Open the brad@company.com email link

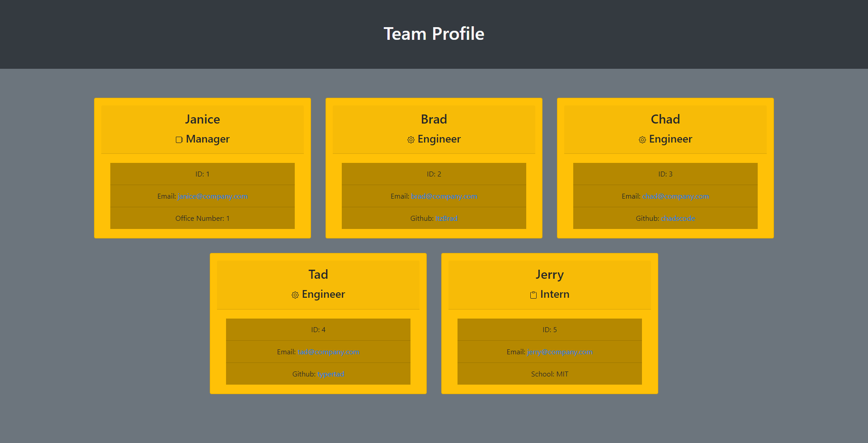(444, 196)
